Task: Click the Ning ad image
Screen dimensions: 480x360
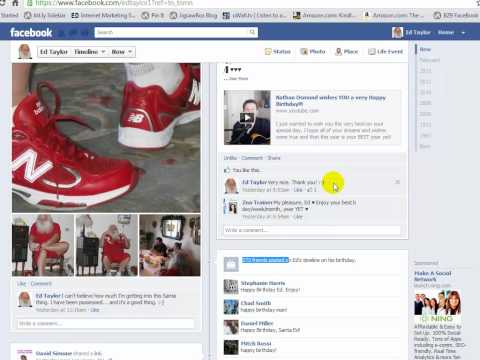Action: coord(438,306)
